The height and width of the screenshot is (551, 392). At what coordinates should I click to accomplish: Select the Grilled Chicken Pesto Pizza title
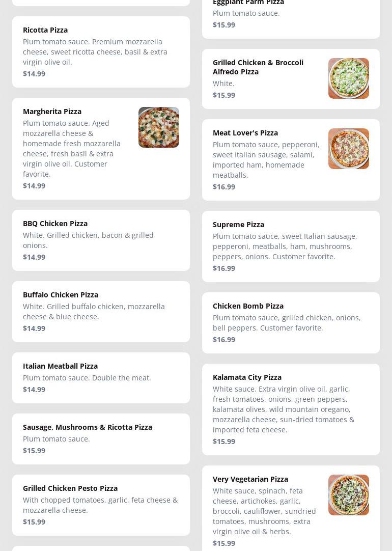70,488
